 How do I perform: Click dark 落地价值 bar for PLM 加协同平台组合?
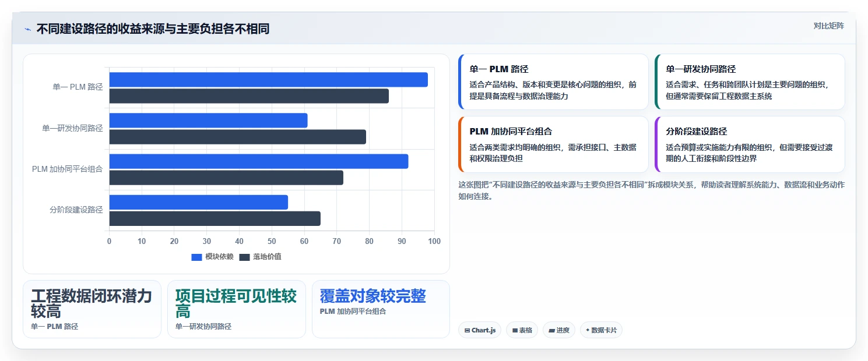[x=226, y=178]
